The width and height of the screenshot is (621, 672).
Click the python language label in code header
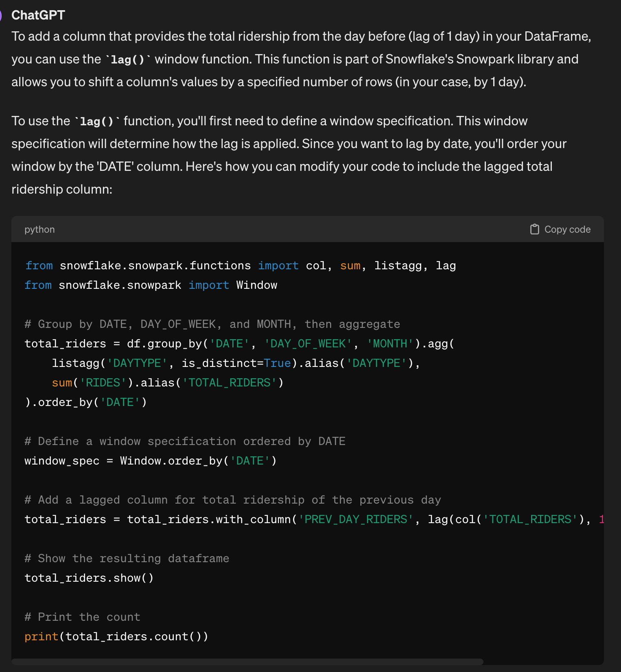(x=39, y=229)
